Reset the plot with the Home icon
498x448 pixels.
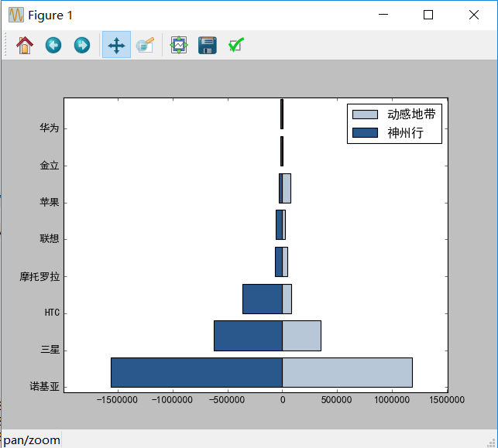point(25,45)
